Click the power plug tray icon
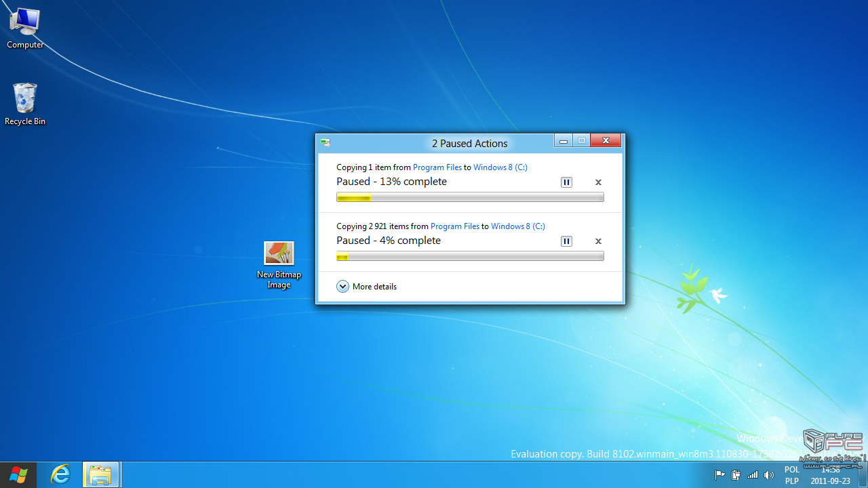This screenshot has height=488, width=868. pyautogui.click(x=736, y=475)
